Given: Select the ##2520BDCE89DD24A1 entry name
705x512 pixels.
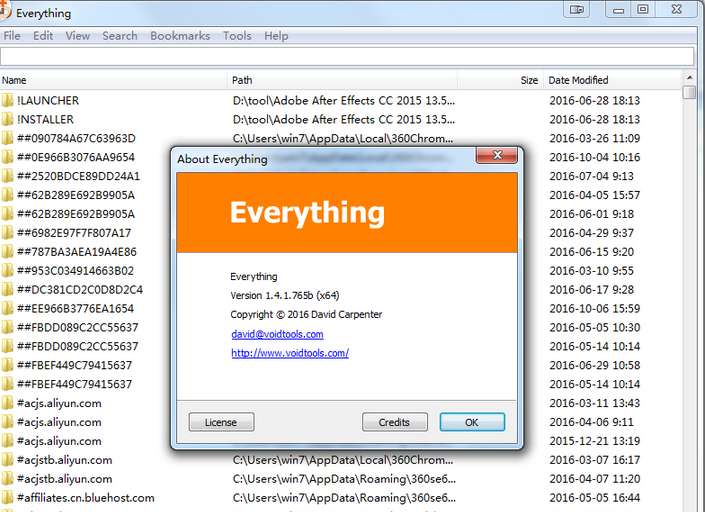Looking at the screenshot, I should [78, 176].
